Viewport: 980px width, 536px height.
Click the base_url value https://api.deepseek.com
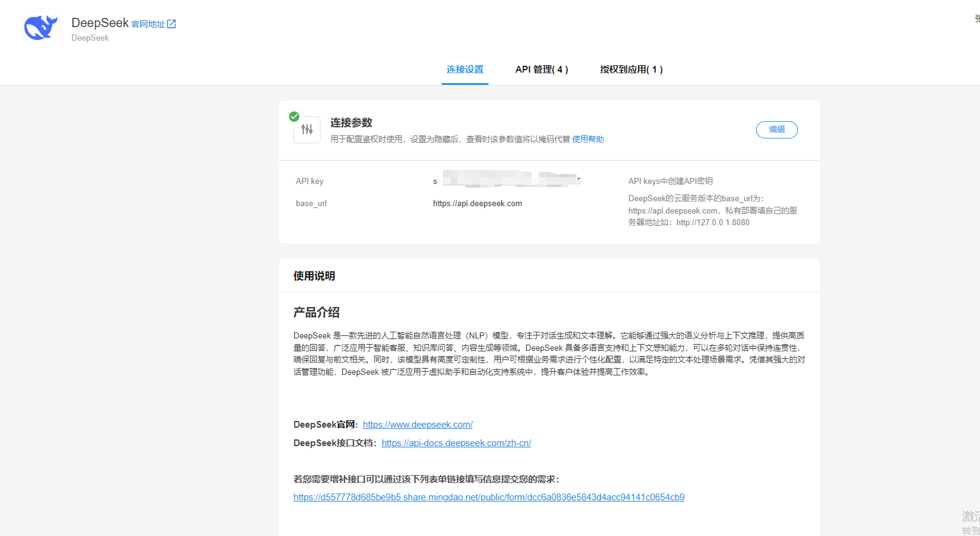coord(477,204)
